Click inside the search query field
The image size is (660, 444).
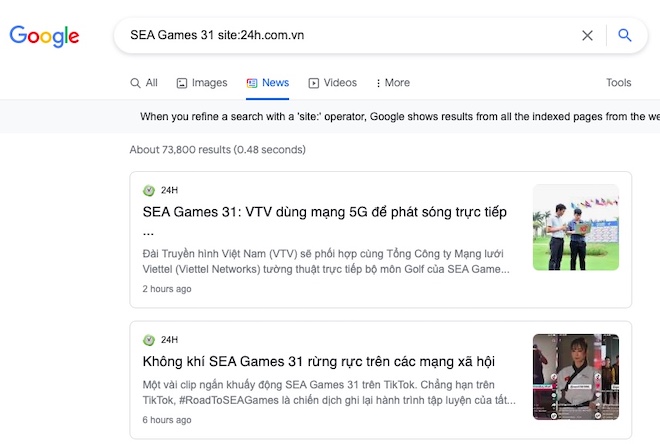click(349, 35)
